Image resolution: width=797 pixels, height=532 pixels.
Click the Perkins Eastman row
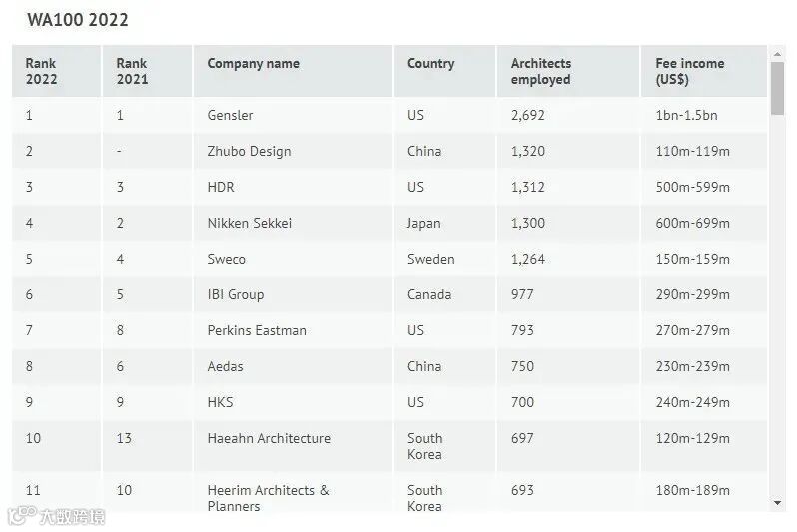coord(390,330)
